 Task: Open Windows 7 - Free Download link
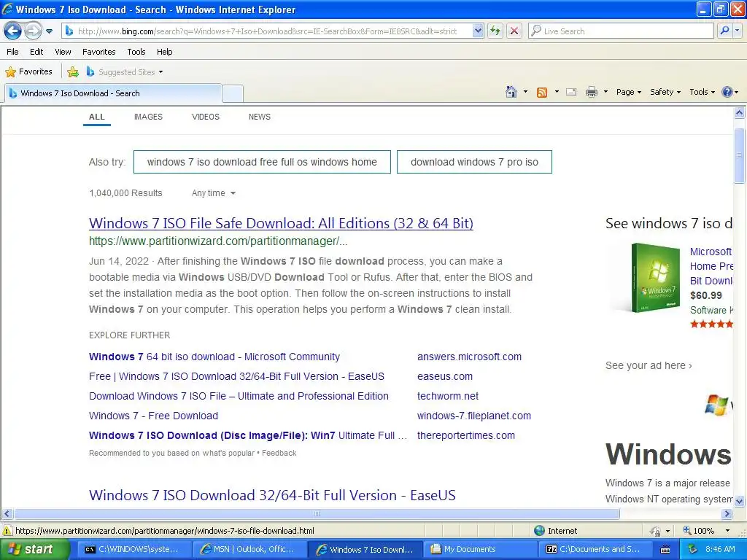[x=153, y=416]
